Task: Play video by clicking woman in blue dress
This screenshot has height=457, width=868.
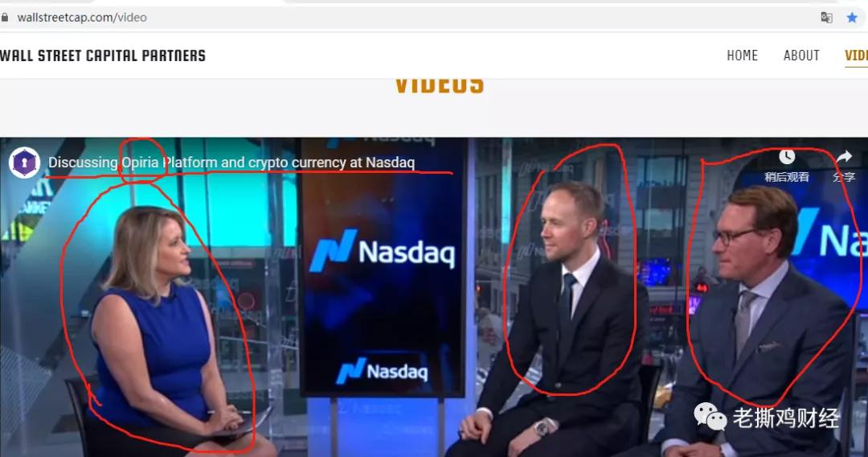Action: [x=161, y=327]
